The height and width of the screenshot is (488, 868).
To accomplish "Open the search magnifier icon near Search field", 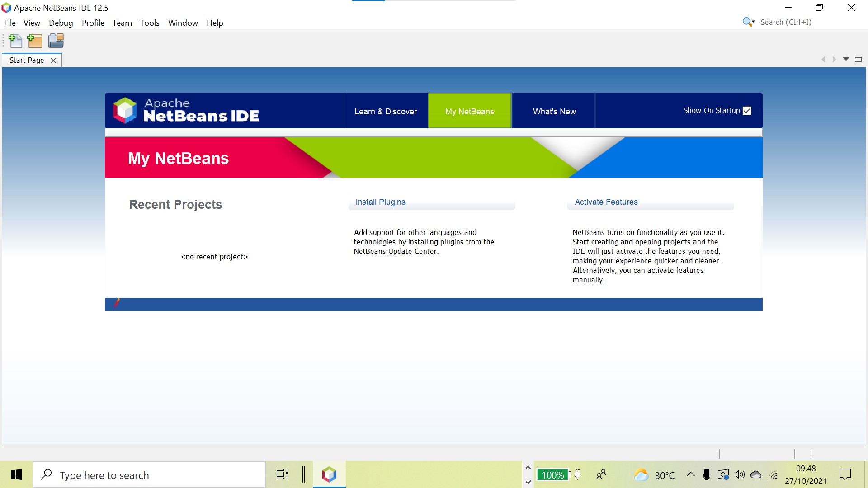I will pos(746,21).
